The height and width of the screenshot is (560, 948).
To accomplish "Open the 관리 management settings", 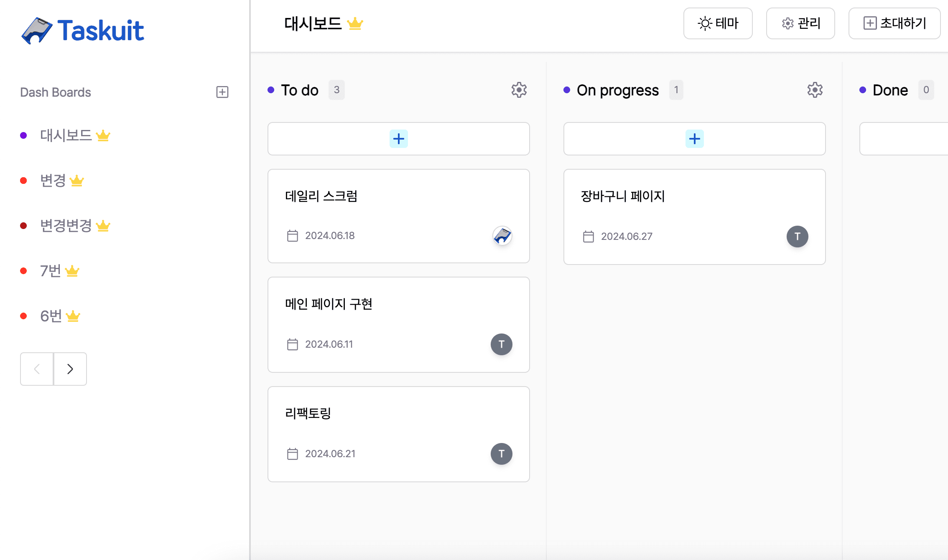I will (x=800, y=23).
